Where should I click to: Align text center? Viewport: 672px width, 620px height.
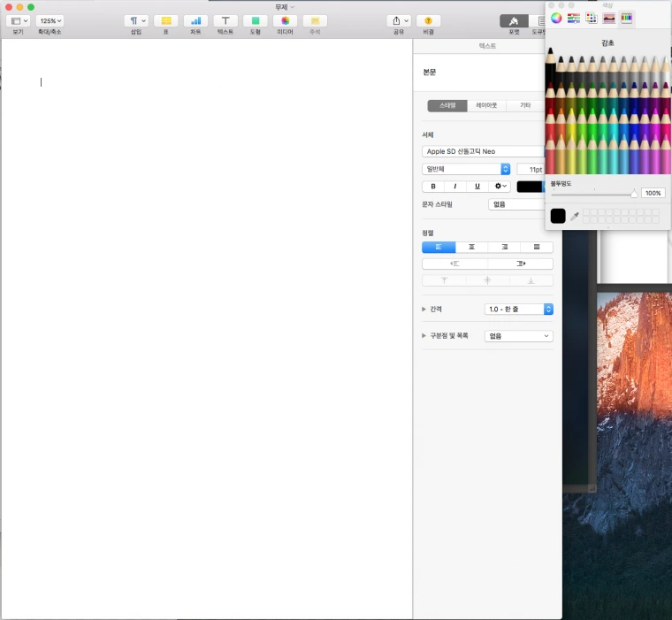pos(471,247)
